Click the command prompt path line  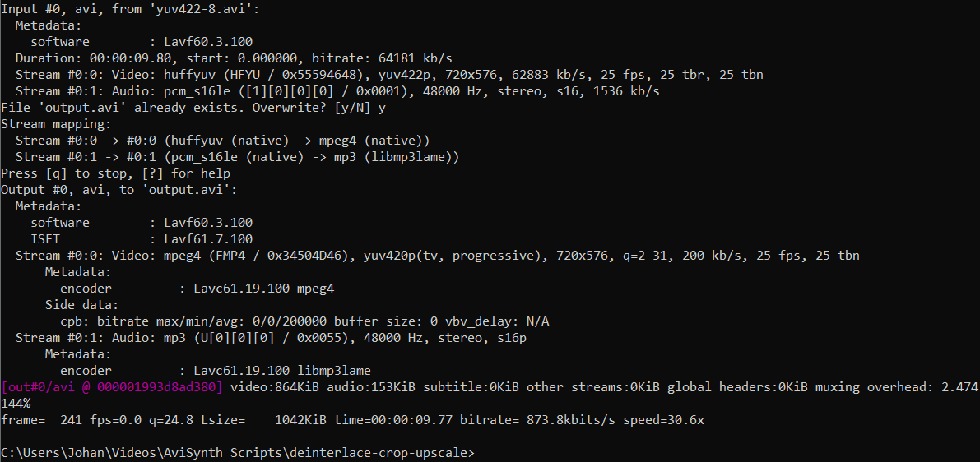(x=237, y=453)
